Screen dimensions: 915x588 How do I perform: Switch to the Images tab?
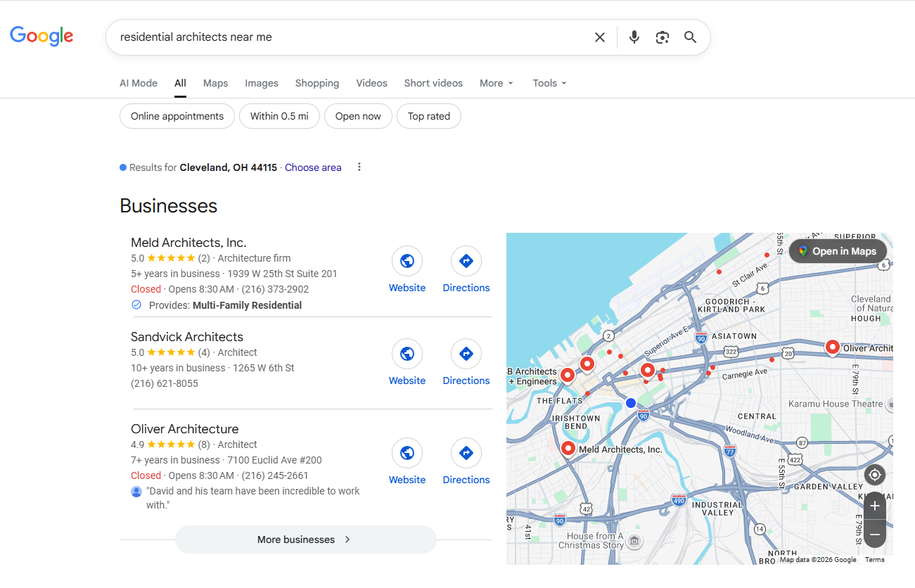point(262,83)
